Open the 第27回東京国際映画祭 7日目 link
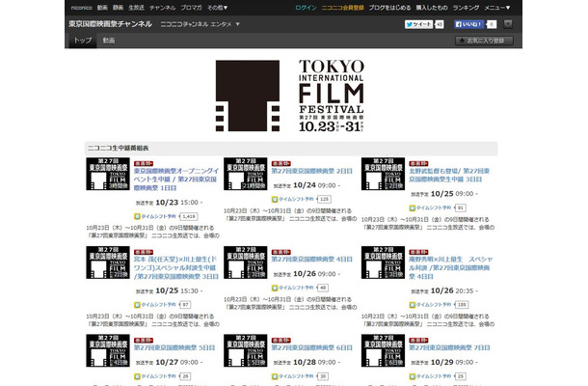588x386 pixels. 449,347
